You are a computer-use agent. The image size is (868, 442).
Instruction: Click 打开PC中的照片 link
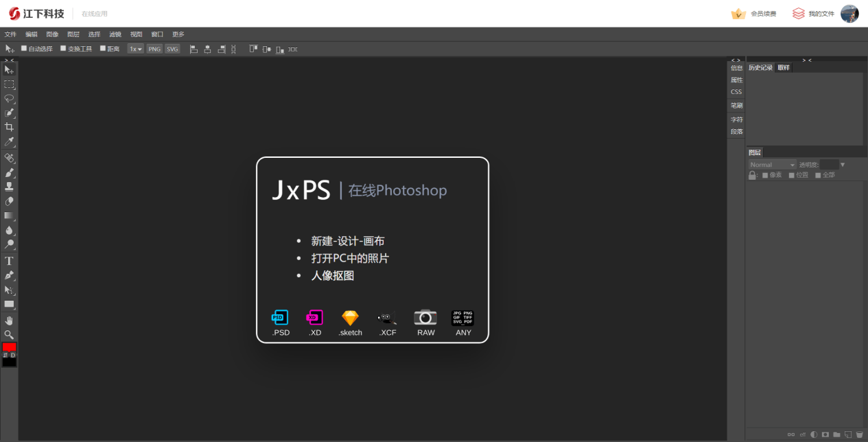351,258
